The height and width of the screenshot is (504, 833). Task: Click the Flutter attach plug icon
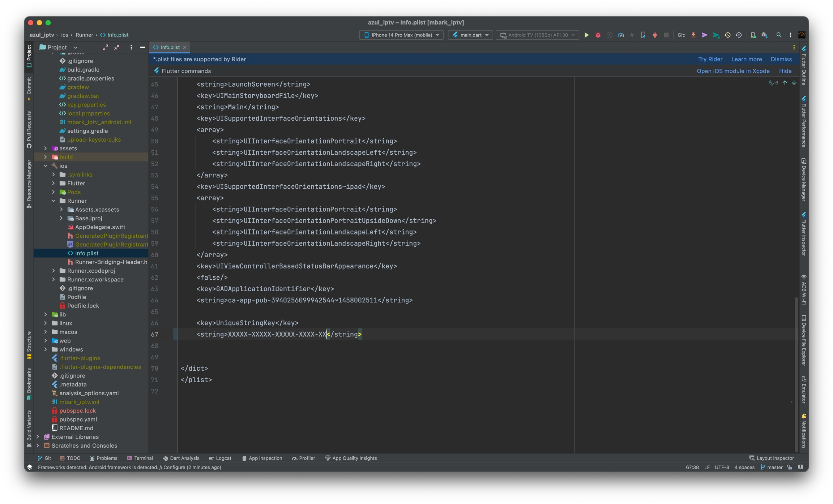tap(655, 35)
